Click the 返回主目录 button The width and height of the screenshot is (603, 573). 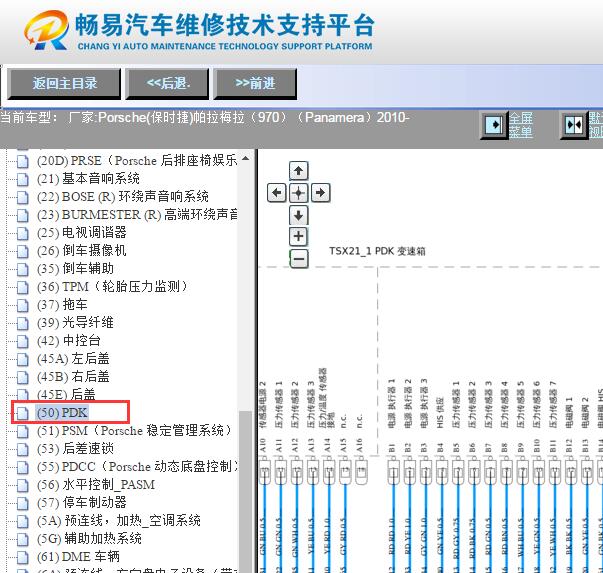coord(64,83)
